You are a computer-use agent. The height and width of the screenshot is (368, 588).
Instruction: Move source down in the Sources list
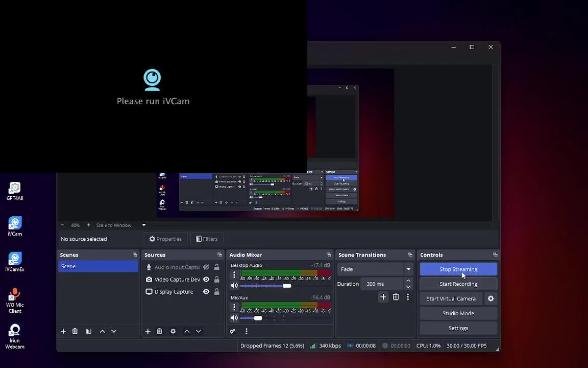pyautogui.click(x=199, y=331)
